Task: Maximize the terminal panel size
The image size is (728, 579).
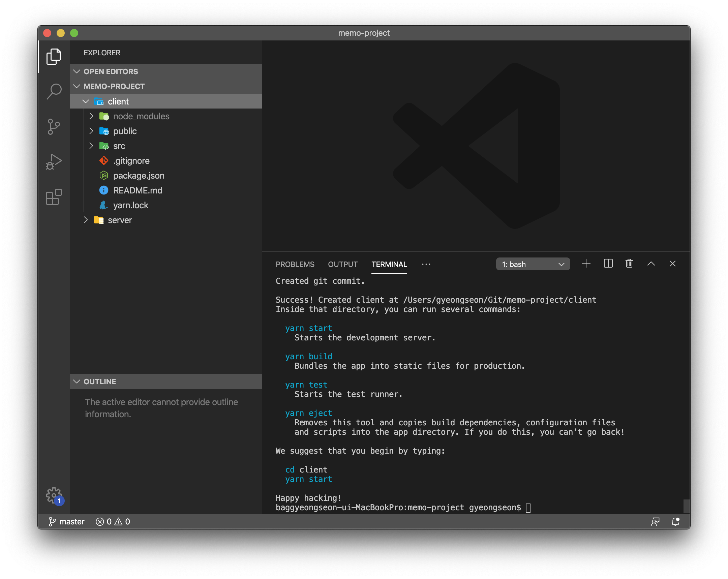Action: coord(651,264)
